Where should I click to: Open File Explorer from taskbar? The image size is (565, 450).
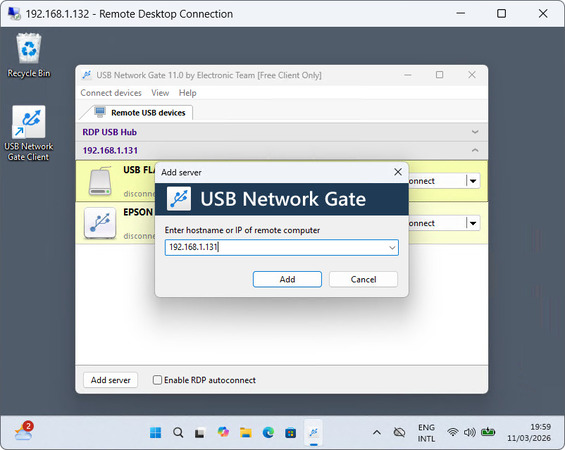246,432
